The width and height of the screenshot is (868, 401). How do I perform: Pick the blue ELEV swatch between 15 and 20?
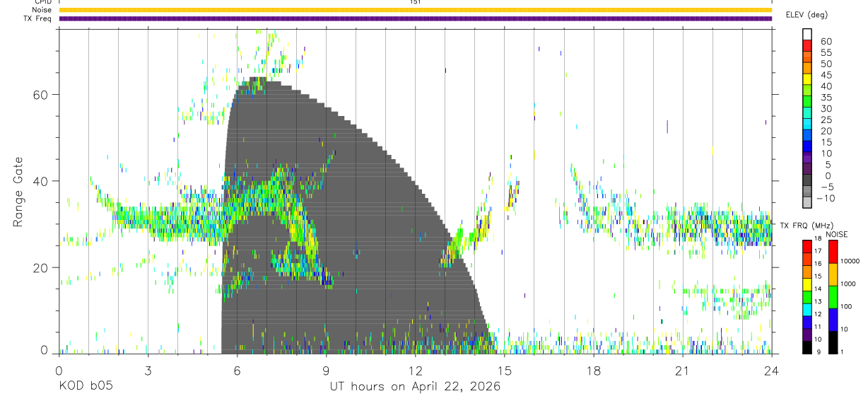tap(807, 136)
